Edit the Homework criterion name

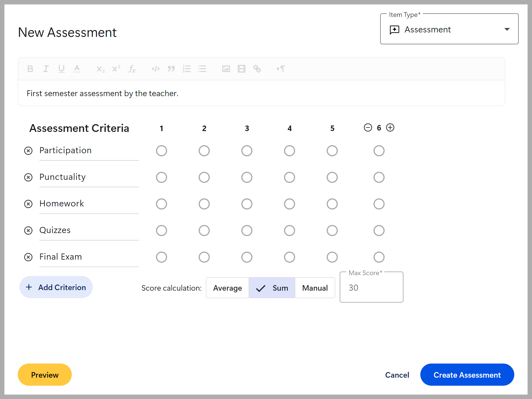click(x=89, y=204)
